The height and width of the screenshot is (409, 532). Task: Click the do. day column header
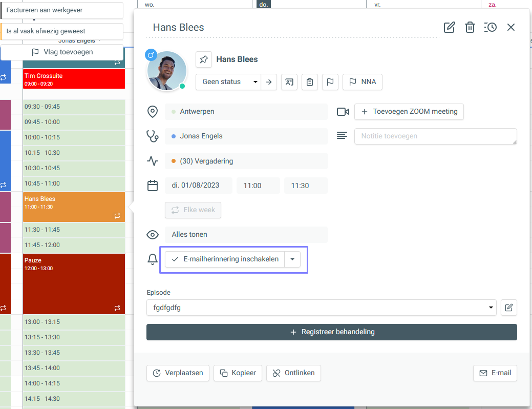(264, 5)
